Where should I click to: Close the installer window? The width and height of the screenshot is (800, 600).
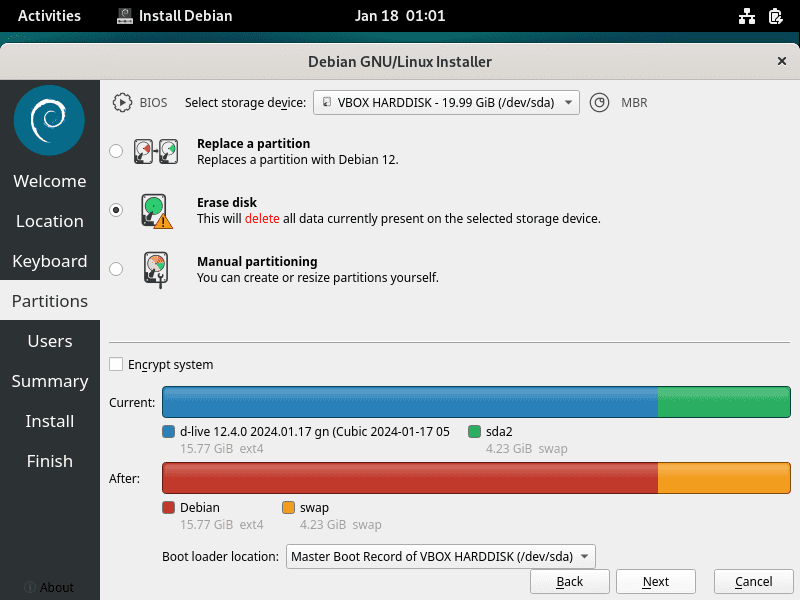pos(782,61)
